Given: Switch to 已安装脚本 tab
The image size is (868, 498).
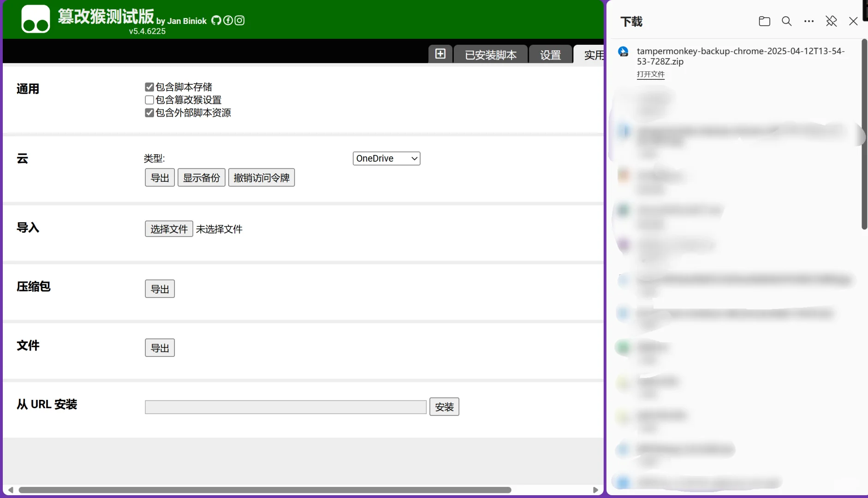Looking at the screenshot, I should coord(491,54).
